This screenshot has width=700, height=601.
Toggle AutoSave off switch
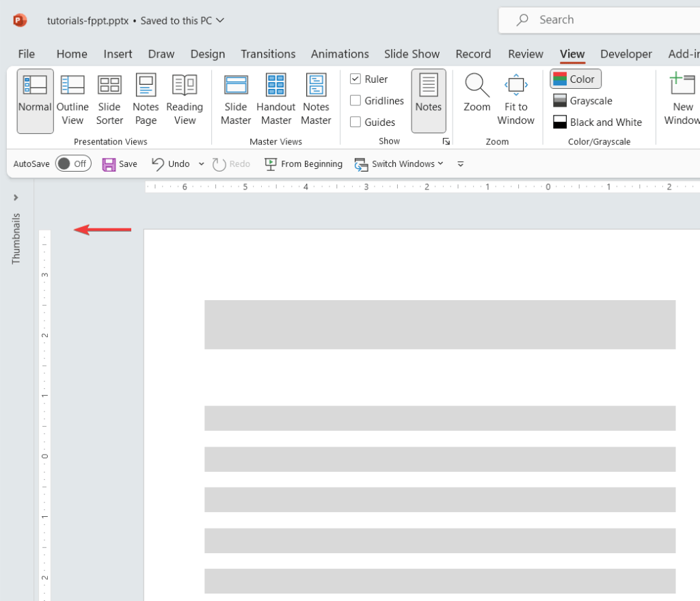click(x=72, y=163)
